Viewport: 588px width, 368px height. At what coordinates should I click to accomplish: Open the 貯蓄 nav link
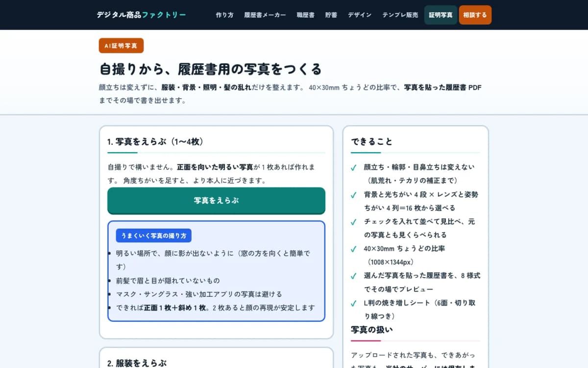pyautogui.click(x=331, y=15)
